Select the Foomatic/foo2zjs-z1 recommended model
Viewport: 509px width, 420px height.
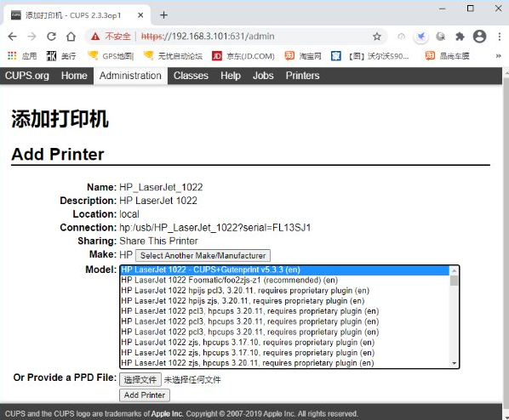[284, 281]
